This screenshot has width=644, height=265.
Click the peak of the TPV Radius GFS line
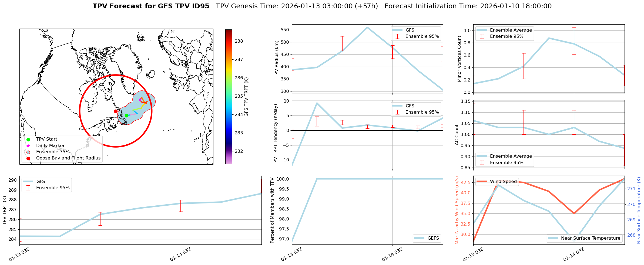pyautogui.click(x=367, y=27)
